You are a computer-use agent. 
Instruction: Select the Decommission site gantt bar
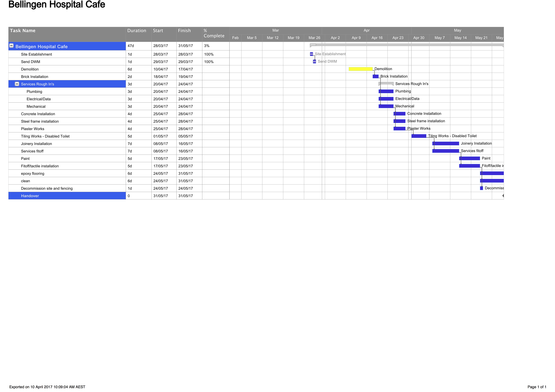tap(482, 188)
